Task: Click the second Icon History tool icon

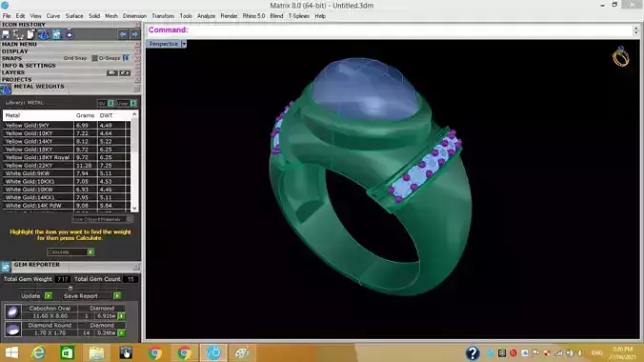Action: tap(18, 34)
